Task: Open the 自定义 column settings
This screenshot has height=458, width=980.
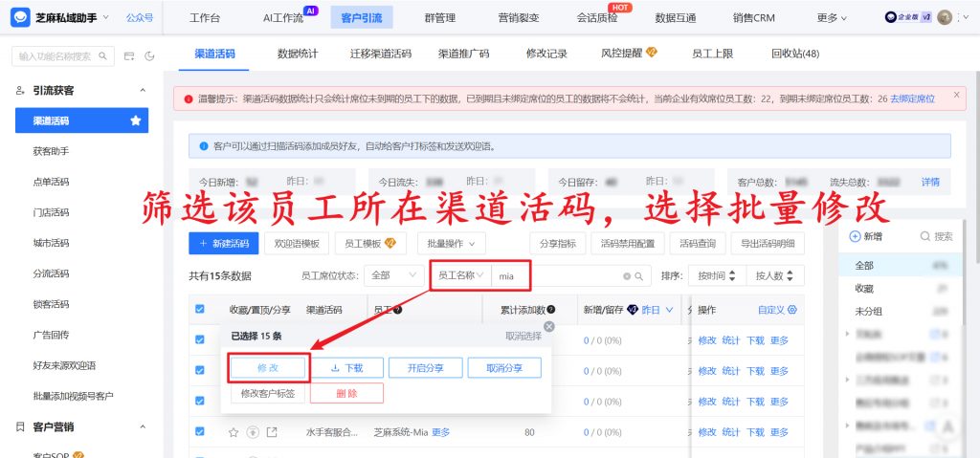Action: pos(777,310)
